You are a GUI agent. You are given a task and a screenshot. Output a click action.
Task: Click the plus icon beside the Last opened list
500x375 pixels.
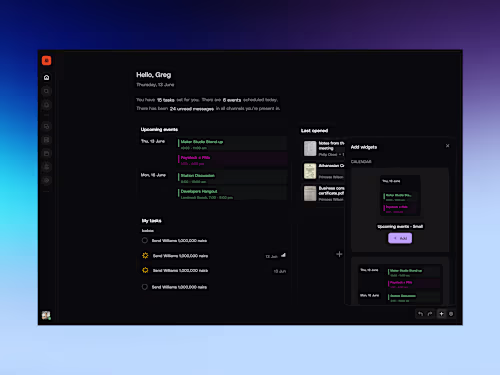click(x=339, y=254)
